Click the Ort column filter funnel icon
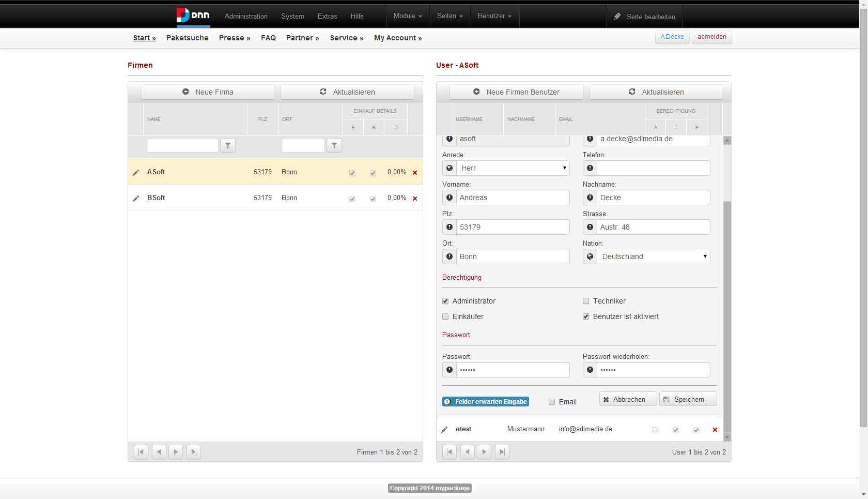868x499 pixels. pos(334,146)
